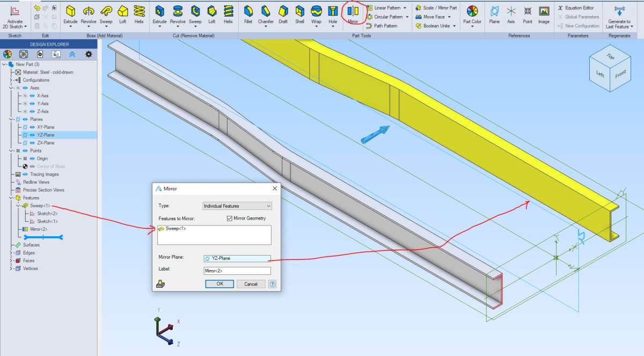Click the Fillet tool icon
This screenshot has height=356, width=644.
click(248, 13)
